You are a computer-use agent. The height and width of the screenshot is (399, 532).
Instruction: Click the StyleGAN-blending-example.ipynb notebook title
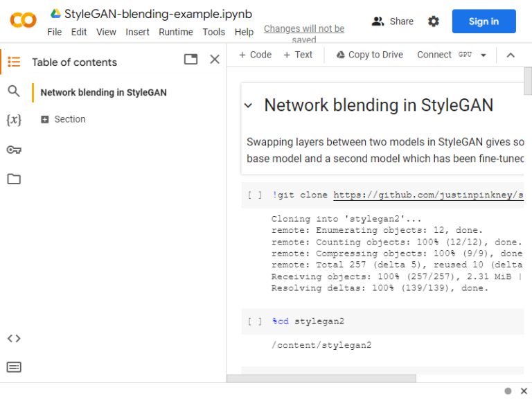click(158, 14)
